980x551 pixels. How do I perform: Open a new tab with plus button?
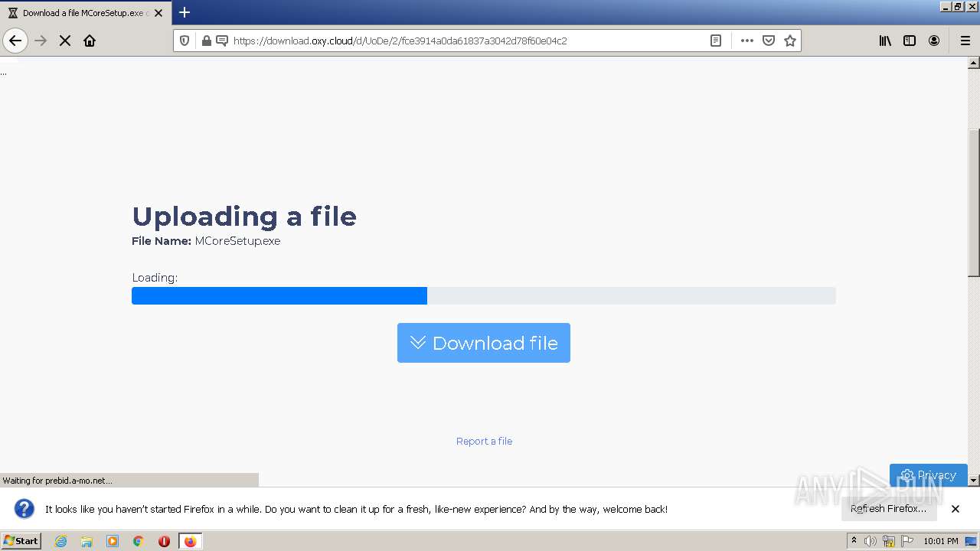[185, 12]
